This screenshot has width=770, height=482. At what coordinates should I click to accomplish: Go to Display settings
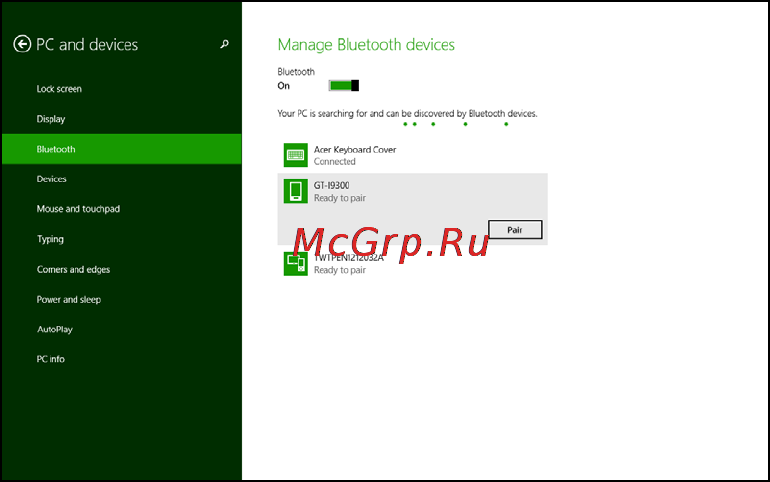[51, 119]
